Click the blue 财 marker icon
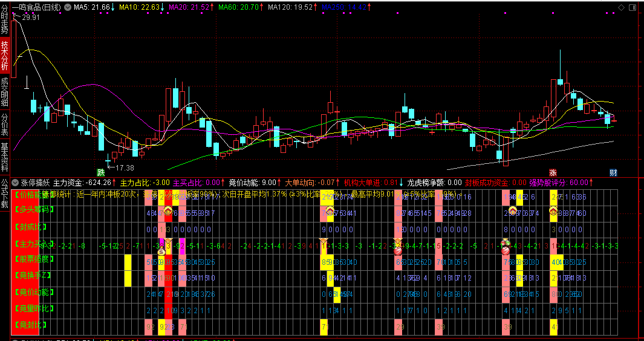The width and height of the screenshot is (644, 341). [x=613, y=172]
